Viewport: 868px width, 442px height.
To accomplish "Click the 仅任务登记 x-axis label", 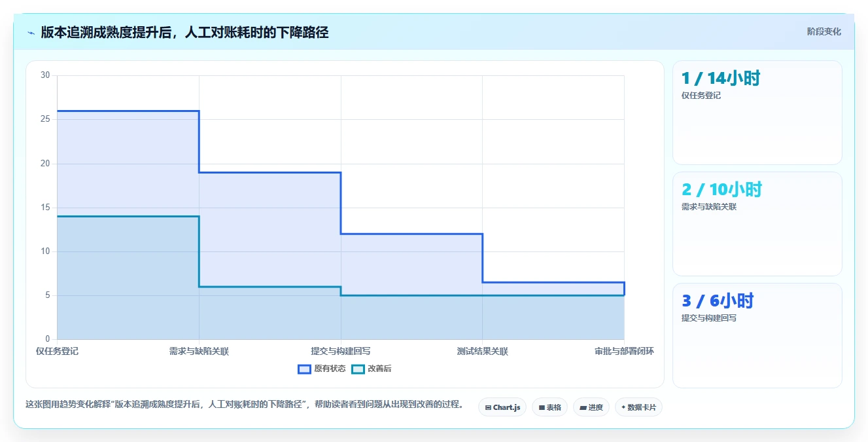I will [x=57, y=351].
